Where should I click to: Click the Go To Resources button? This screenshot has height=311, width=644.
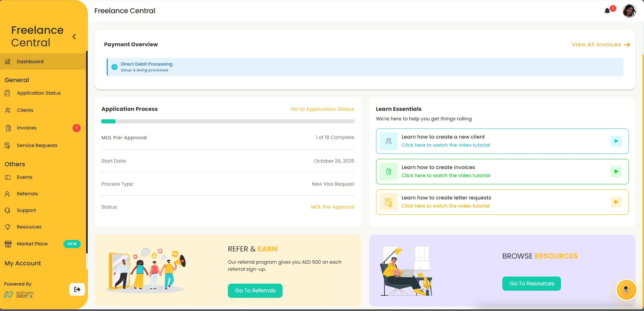pyautogui.click(x=531, y=283)
